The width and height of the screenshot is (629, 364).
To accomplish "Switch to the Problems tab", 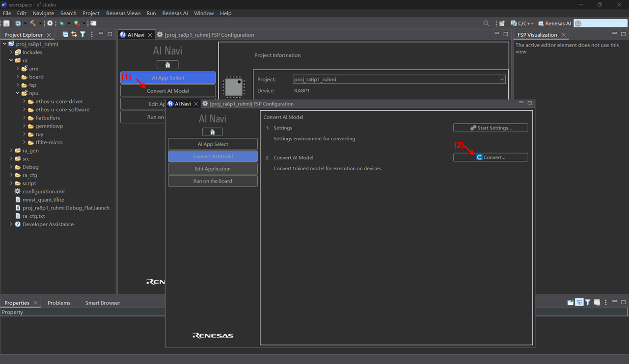I will pyautogui.click(x=59, y=303).
